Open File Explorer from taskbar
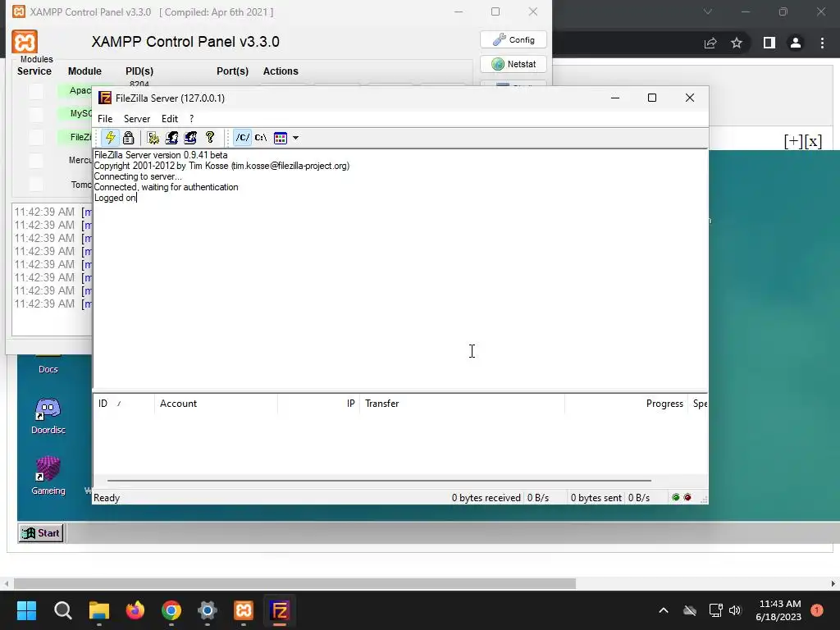The image size is (840, 630). tap(99, 610)
